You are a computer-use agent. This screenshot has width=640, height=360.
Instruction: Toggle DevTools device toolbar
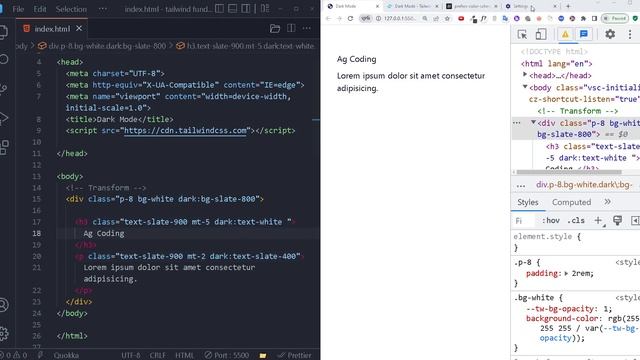point(541,34)
